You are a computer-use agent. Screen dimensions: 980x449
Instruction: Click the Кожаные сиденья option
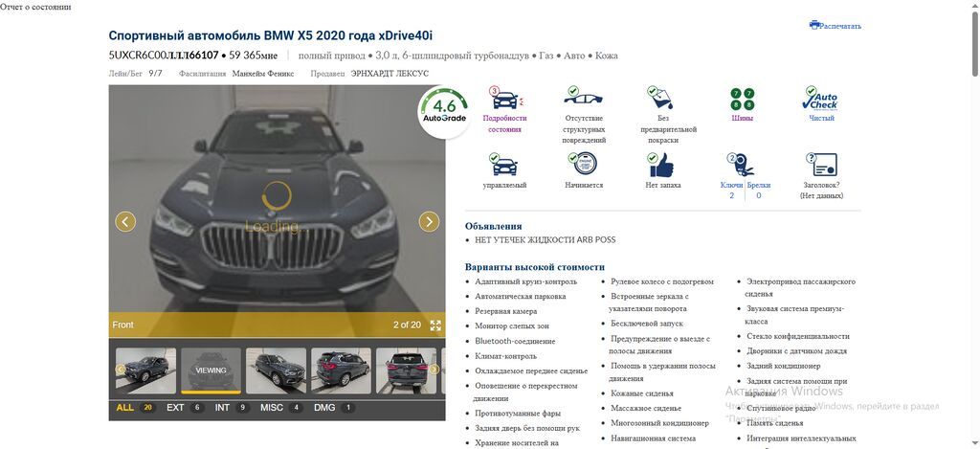642,393
